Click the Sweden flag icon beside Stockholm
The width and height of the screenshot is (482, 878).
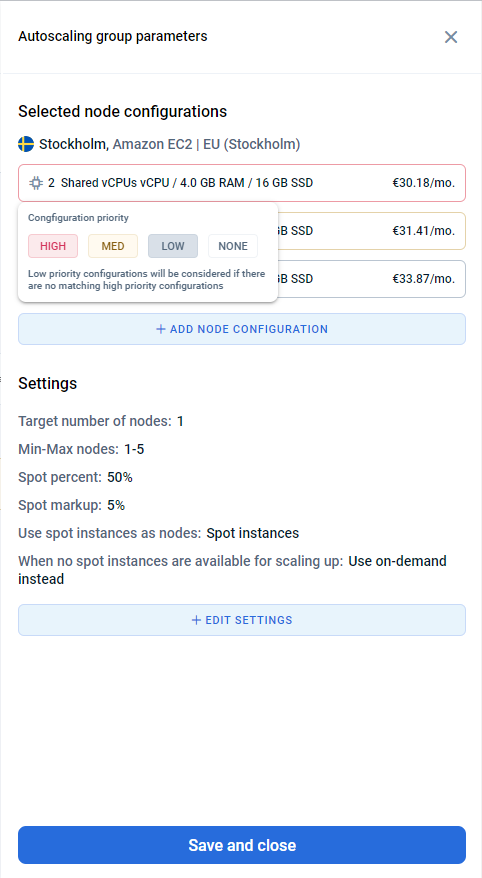(26, 144)
